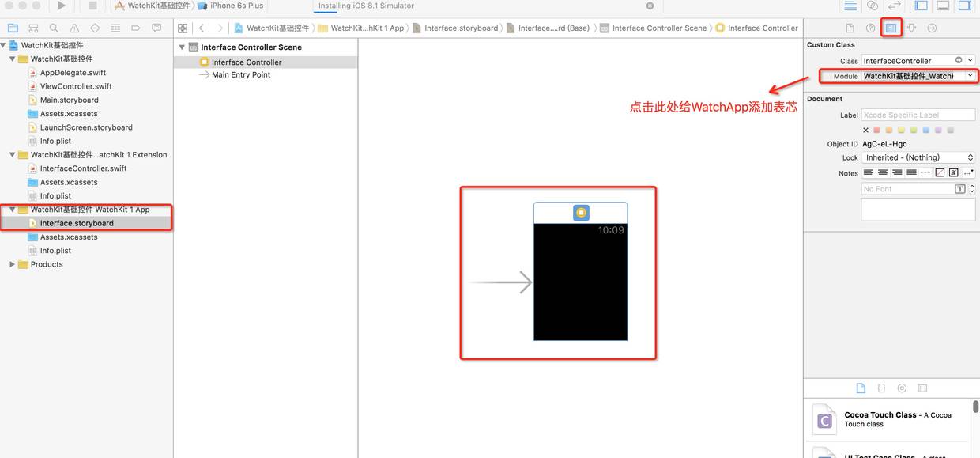Toggle the Navigator panel visibility
This screenshot has height=458, width=980.
click(x=922, y=6)
